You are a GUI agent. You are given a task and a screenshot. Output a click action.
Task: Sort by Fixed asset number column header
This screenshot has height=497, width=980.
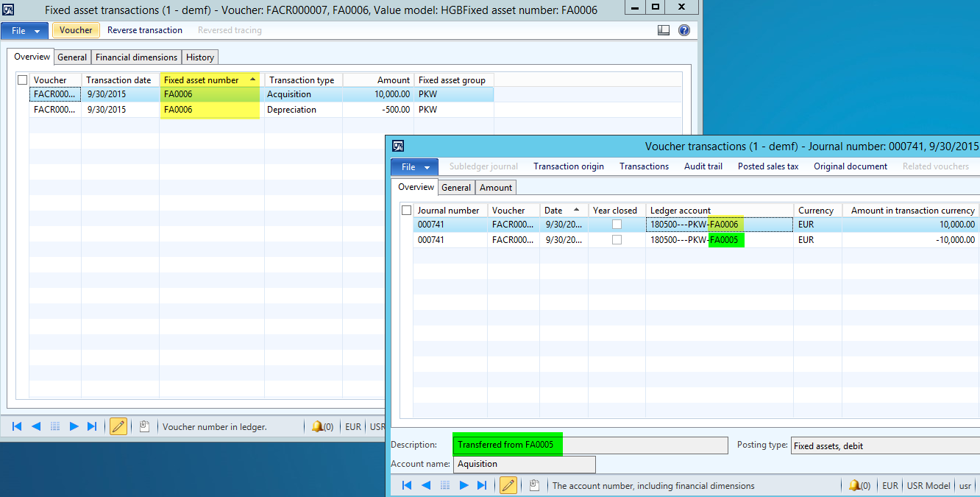pyautogui.click(x=210, y=80)
